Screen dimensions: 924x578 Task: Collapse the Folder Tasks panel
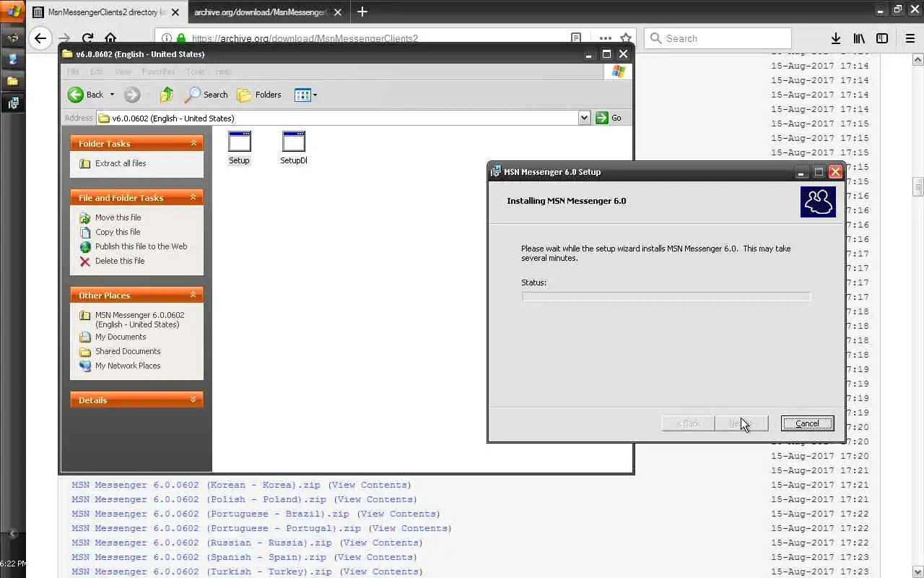click(x=193, y=143)
